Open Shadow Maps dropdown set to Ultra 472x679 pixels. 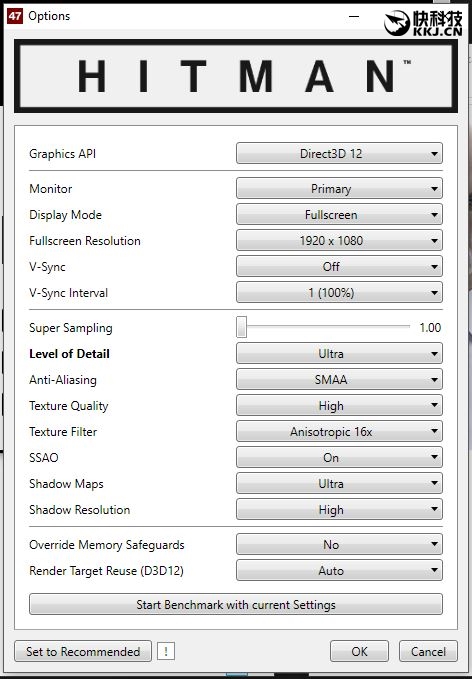(339, 483)
